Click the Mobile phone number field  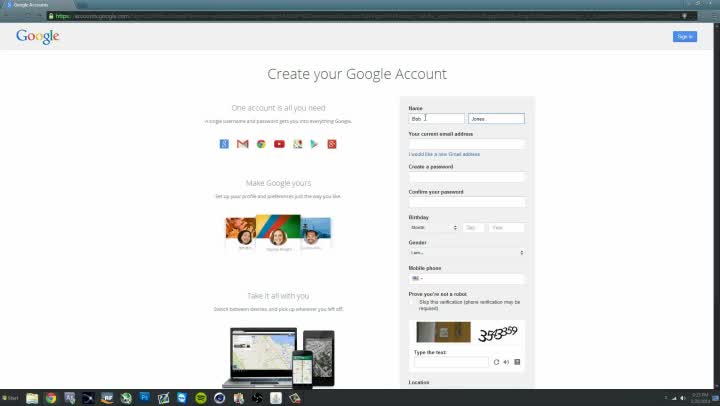[x=467, y=278]
